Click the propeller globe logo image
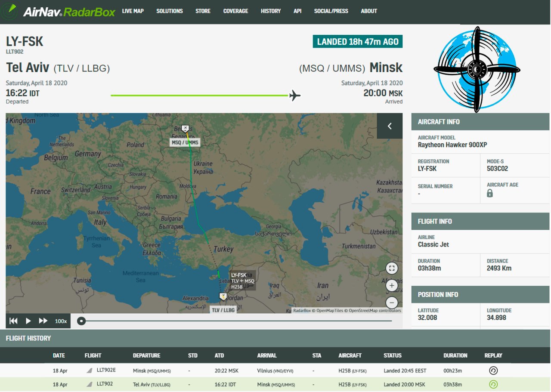551x392 pixels. (x=477, y=69)
